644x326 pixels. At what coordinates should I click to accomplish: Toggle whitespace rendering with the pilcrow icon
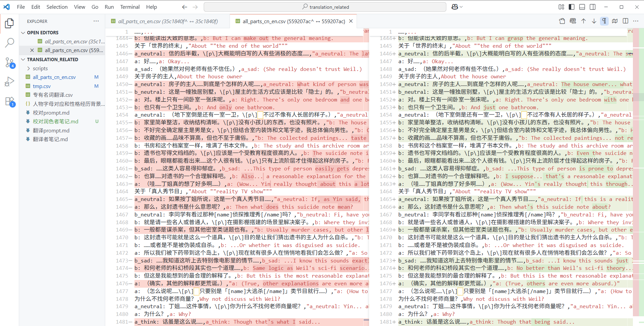point(604,21)
